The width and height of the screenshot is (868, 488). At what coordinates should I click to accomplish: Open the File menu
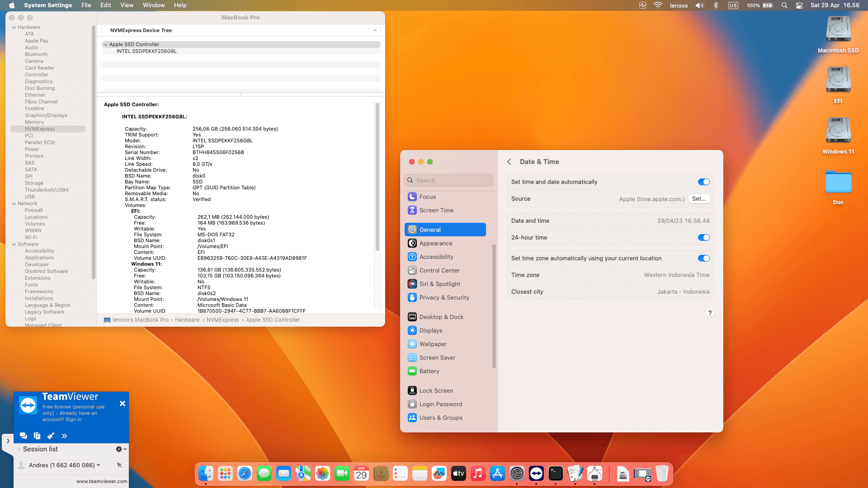click(x=86, y=5)
